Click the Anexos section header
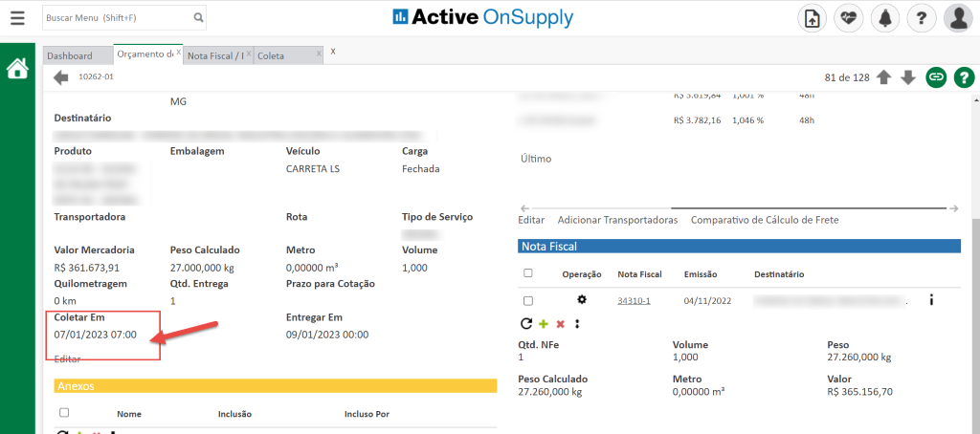980x434 pixels. point(275,386)
